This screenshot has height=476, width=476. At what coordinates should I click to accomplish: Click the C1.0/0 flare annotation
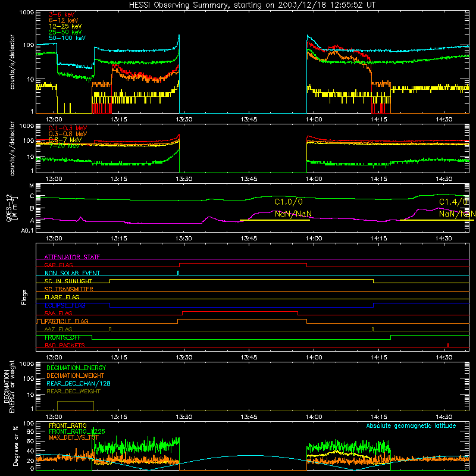(x=289, y=202)
